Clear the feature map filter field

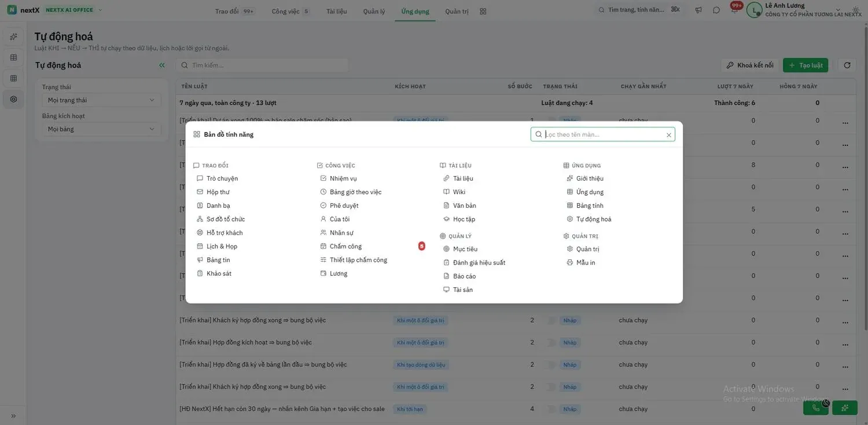(x=669, y=135)
